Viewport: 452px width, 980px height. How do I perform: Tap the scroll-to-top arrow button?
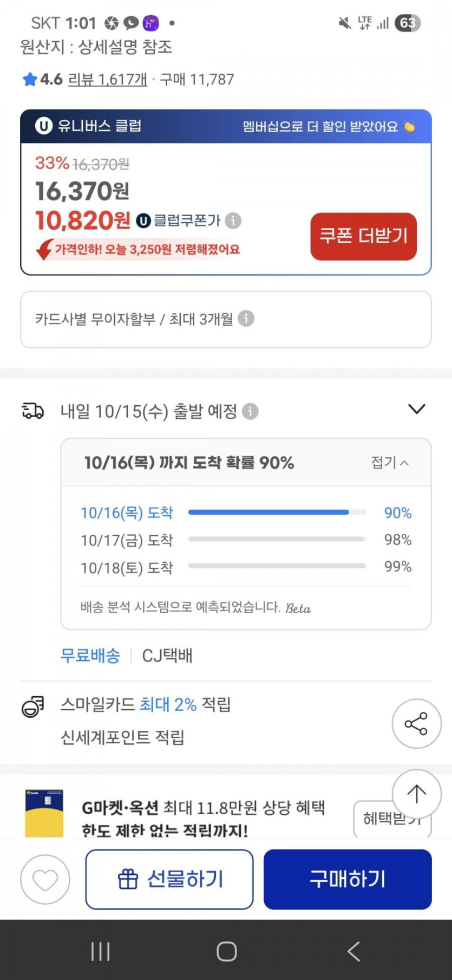416,794
